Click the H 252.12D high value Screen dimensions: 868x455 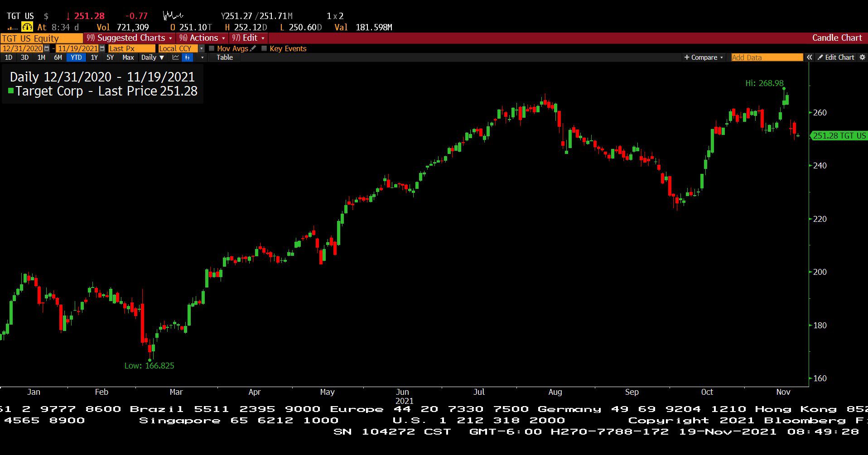246,27
